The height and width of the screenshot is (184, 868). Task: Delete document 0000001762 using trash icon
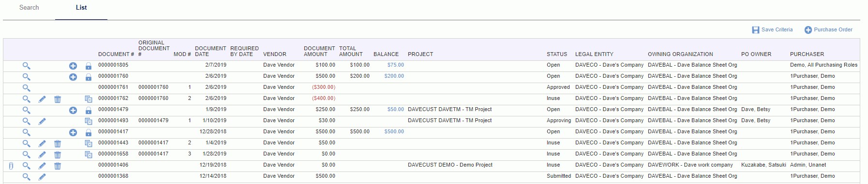click(58, 99)
